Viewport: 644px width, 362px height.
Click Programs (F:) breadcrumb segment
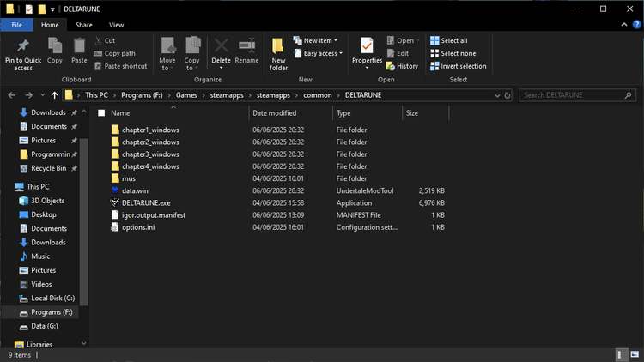(142, 95)
